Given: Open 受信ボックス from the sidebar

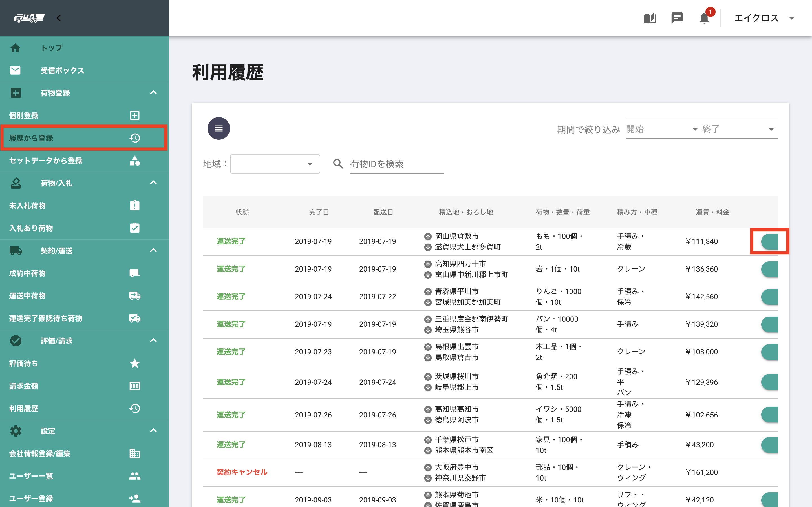Looking at the screenshot, I should click(62, 70).
